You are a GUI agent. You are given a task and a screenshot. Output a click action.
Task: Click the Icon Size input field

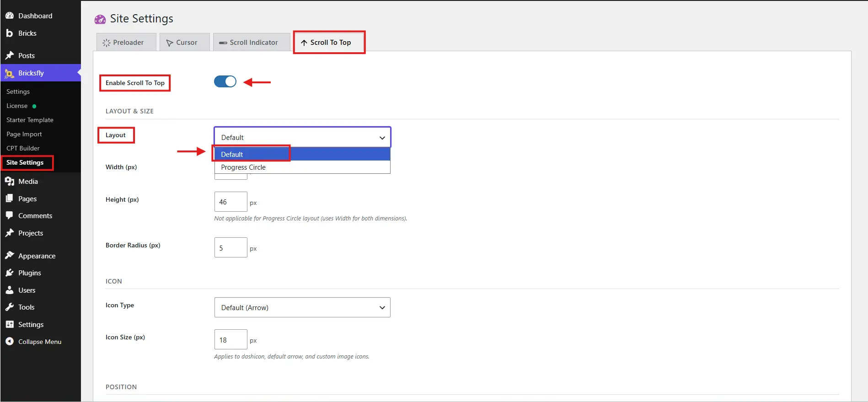pyautogui.click(x=231, y=339)
